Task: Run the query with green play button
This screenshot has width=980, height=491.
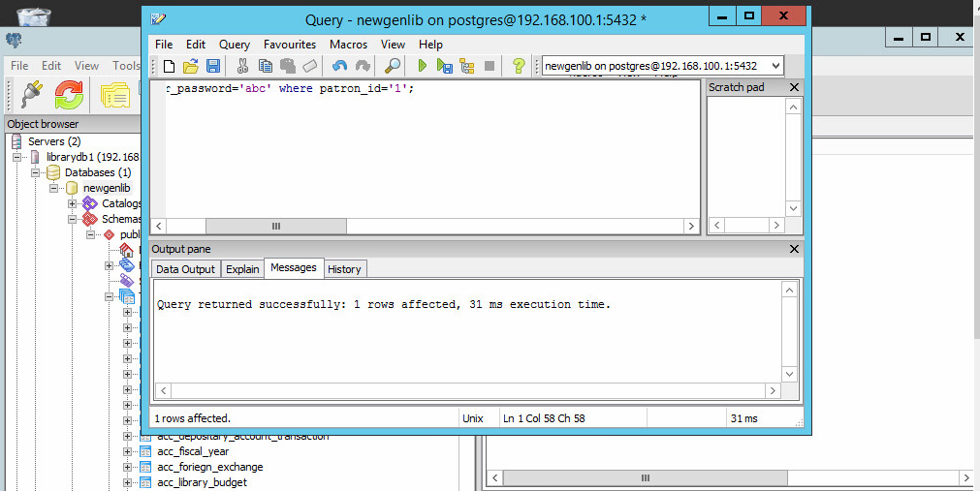Action: point(422,66)
